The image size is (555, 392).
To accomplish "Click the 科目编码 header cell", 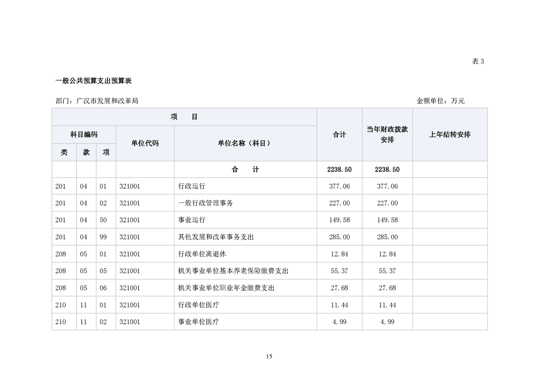I will point(84,134).
